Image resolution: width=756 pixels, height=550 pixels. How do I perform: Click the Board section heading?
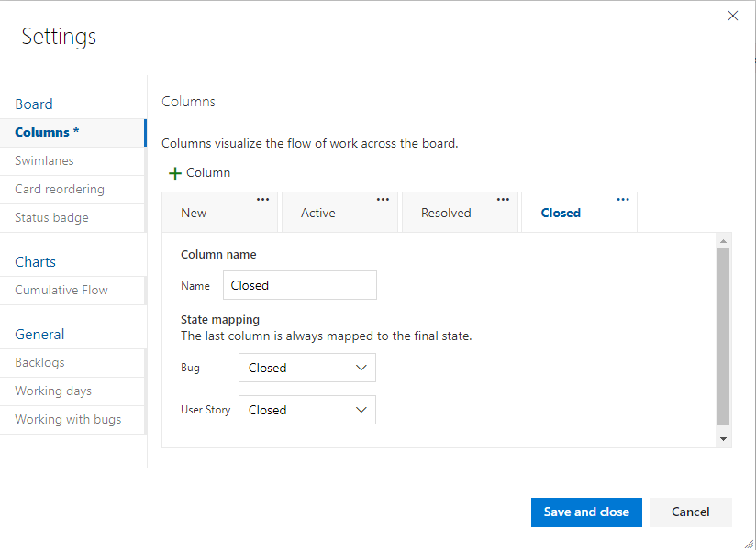34,104
